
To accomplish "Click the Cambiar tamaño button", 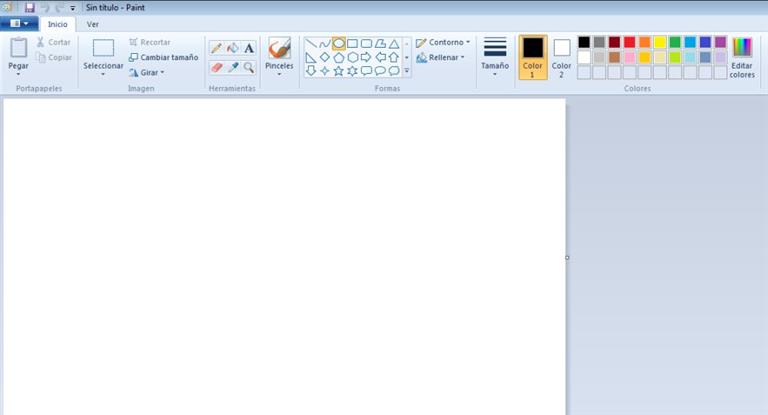I will pos(164,57).
